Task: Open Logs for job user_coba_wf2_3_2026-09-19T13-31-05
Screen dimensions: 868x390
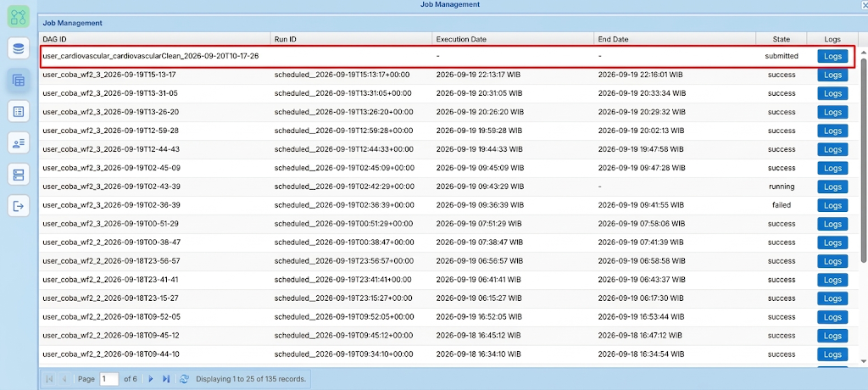Action: [x=832, y=93]
